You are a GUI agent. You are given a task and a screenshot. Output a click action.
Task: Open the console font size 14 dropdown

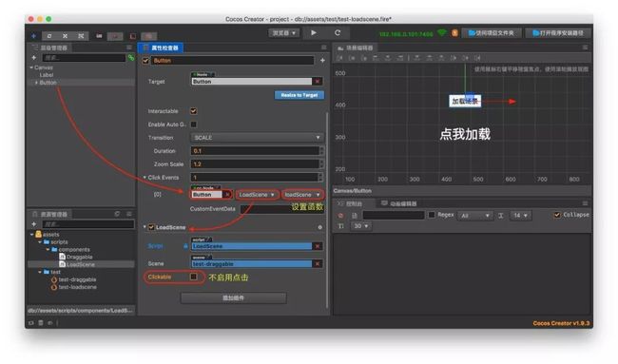pos(520,216)
